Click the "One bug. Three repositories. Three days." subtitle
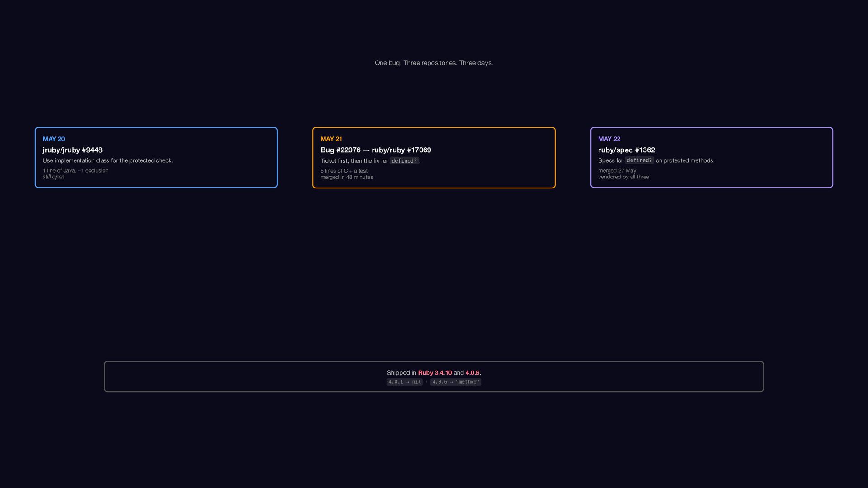The height and width of the screenshot is (488, 868). pyautogui.click(x=434, y=63)
